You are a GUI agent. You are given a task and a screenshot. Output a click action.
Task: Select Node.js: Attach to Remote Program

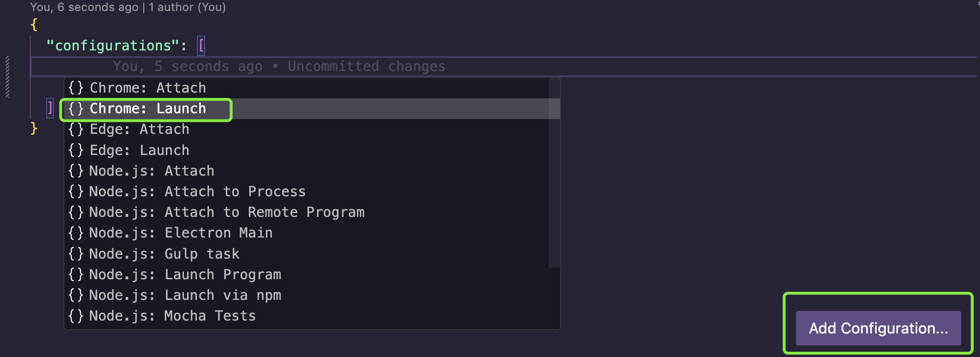226,212
